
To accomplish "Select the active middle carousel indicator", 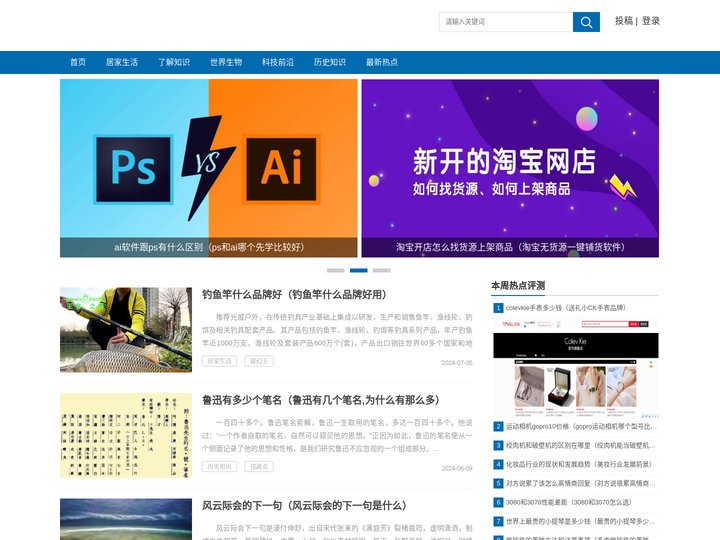I will (x=359, y=270).
